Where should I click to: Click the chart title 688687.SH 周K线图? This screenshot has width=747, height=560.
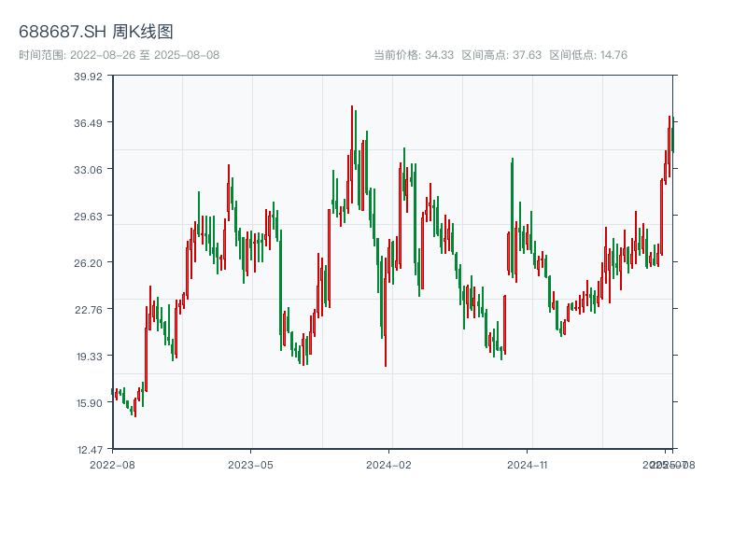pyautogui.click(x=96, y=32)
